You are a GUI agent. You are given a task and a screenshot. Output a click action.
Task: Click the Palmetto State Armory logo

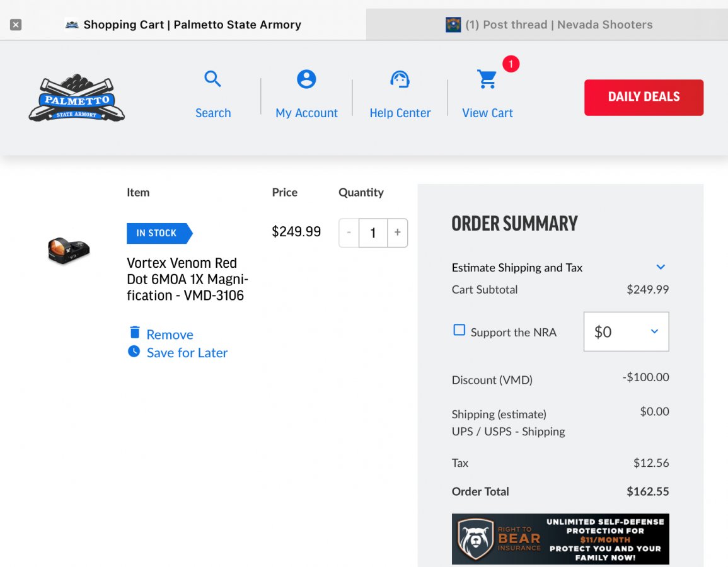pyautogui.click(x=77, y=98)
